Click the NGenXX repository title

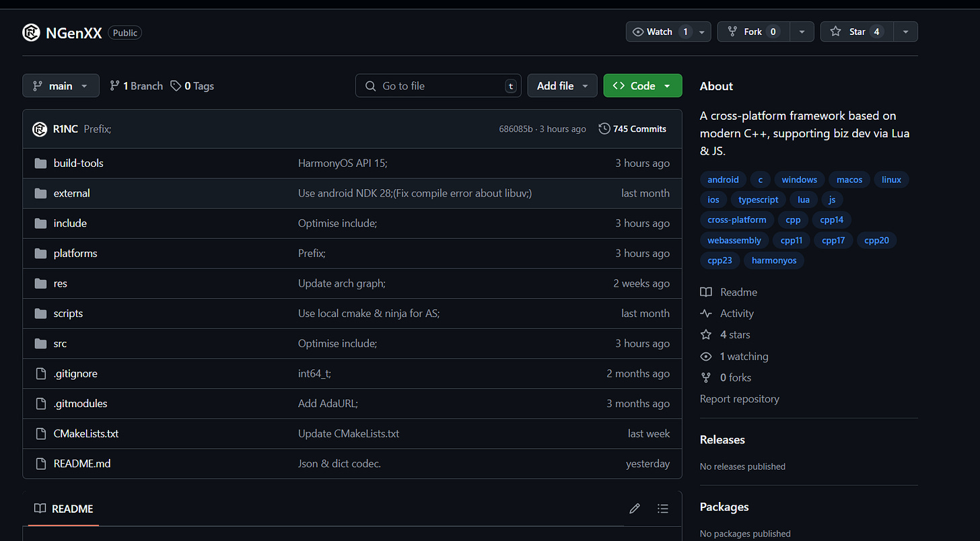click(74, 32)
